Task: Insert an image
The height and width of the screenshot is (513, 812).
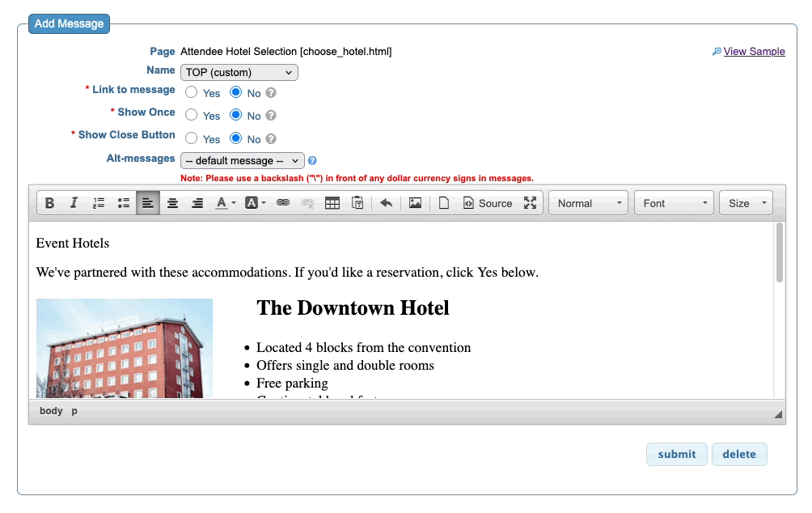Action: (416, 203)
